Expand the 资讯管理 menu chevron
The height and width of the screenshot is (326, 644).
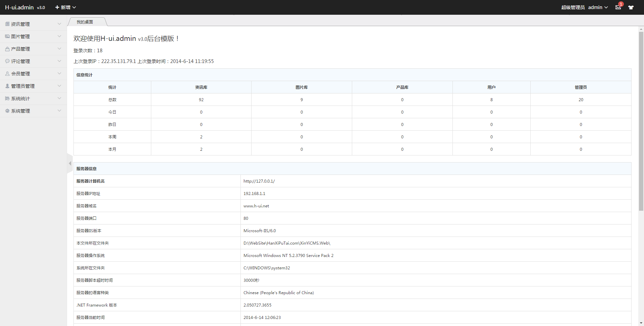coord(59,24)
